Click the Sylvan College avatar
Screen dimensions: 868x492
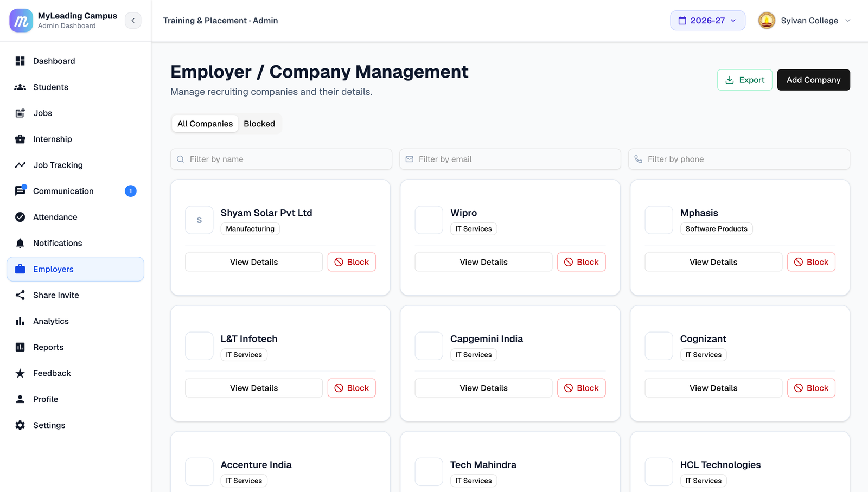(x=767, y=21)
